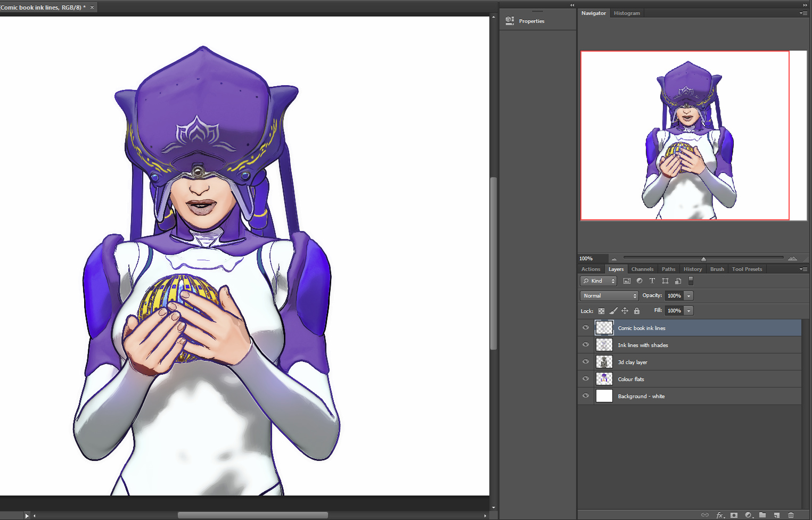Switch to the Channels tab

(642, 269)
